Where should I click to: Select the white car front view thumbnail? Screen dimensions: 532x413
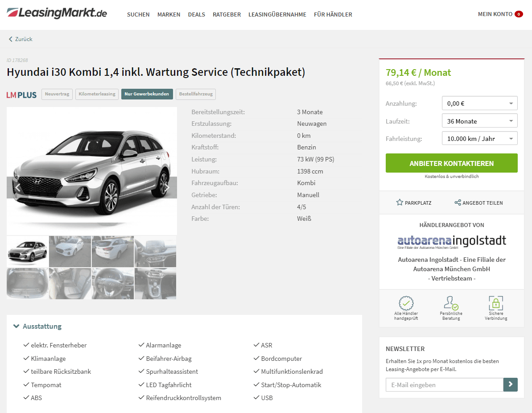[x=70, y=252]
